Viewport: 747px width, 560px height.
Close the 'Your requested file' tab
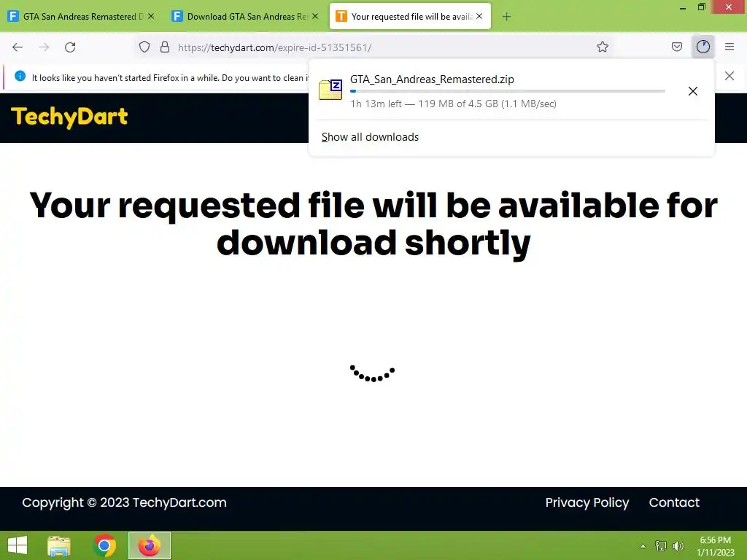(x=479, y=16)
